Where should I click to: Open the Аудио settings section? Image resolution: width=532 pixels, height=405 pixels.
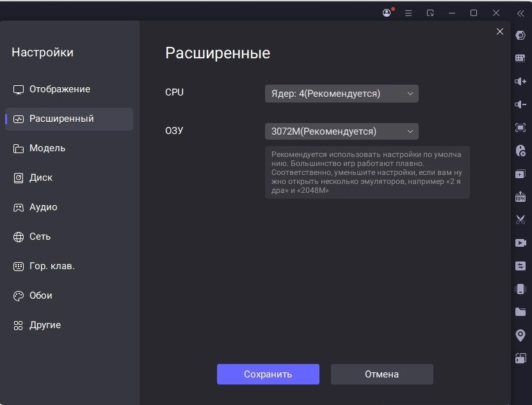point(61,207)
